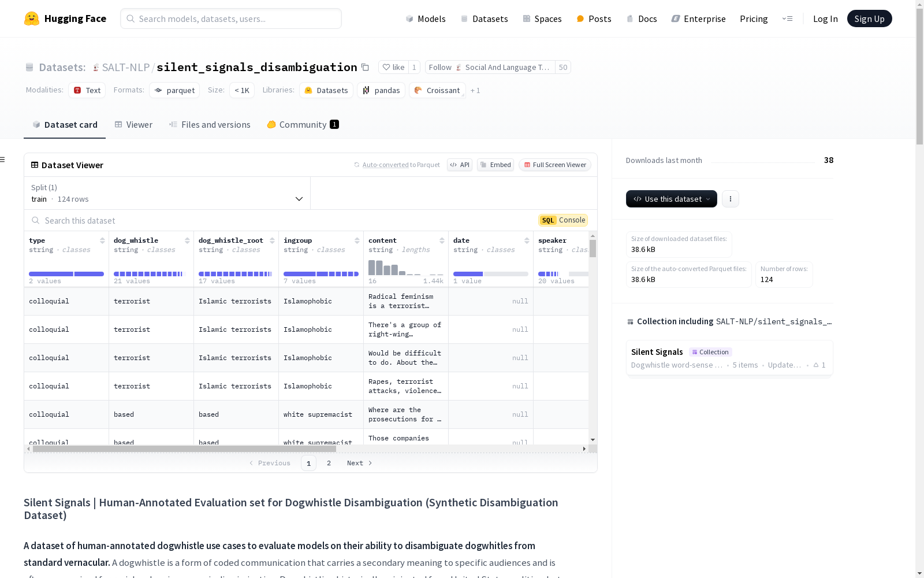Go to Spaces in top navigation
Viewport: 924px width, 578px height.
pos(542,18)
